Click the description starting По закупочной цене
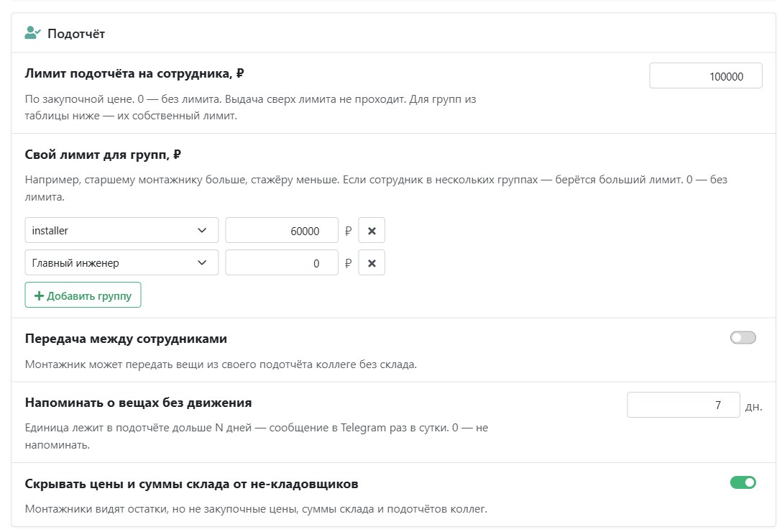The height and width of the screenshot is (532, 782). coord(250,107)
